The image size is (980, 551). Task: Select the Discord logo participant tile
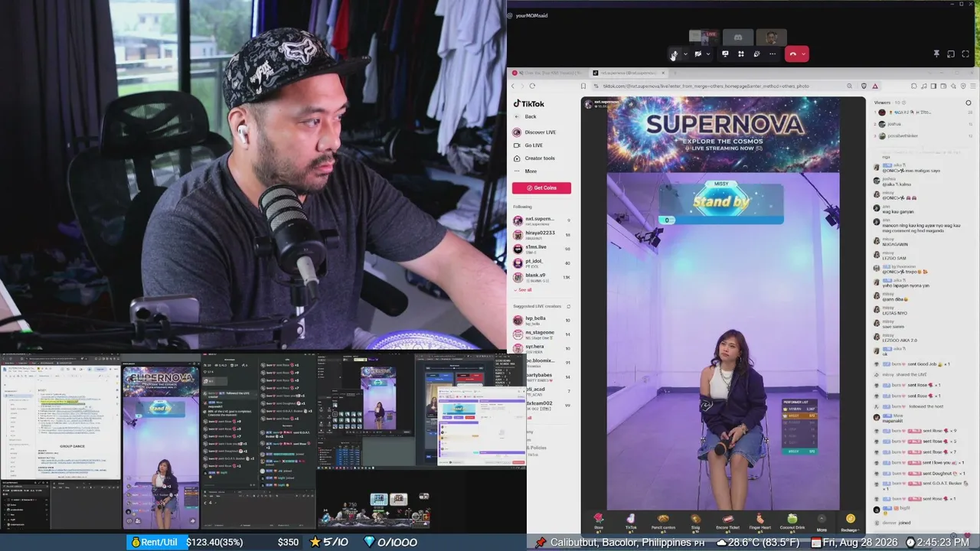737,37
